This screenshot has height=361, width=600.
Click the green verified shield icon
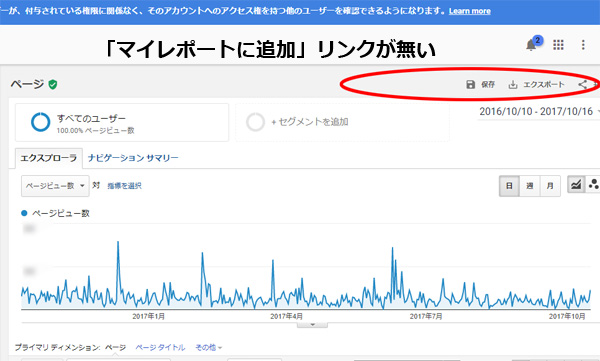[53, 84]
